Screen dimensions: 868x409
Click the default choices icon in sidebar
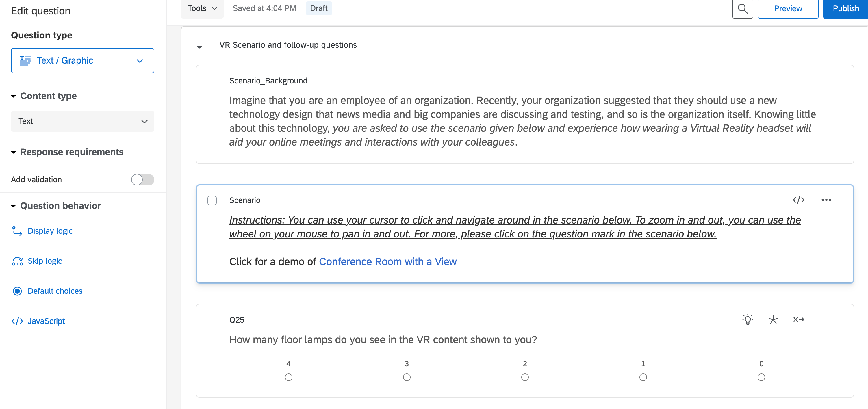click(18, 290)
